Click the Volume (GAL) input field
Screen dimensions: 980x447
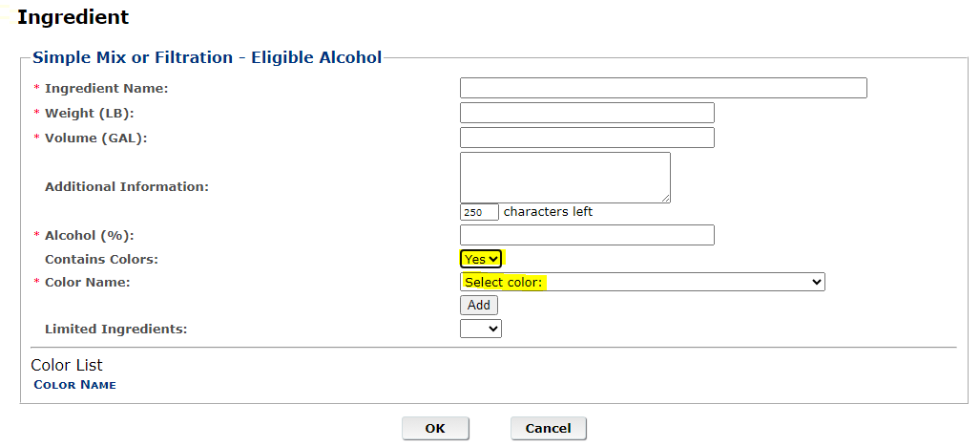click(x=586, y=138)
